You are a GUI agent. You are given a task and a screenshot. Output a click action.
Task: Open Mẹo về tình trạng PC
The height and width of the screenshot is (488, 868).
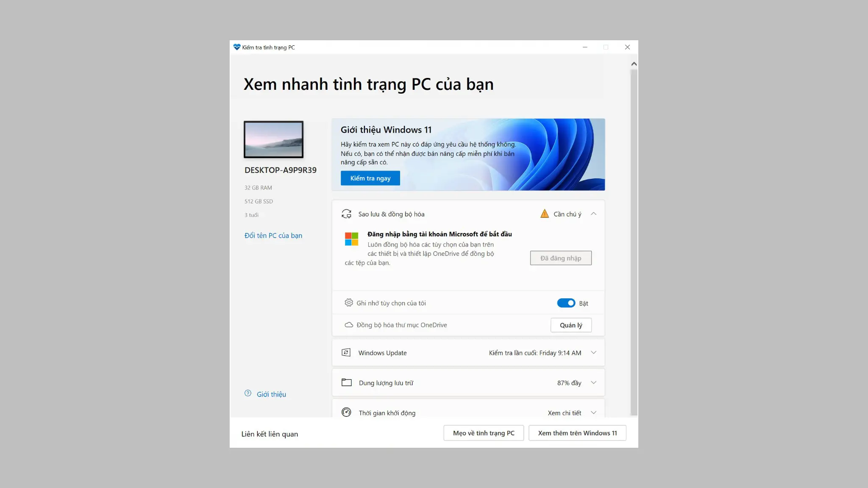coord(484,433)
